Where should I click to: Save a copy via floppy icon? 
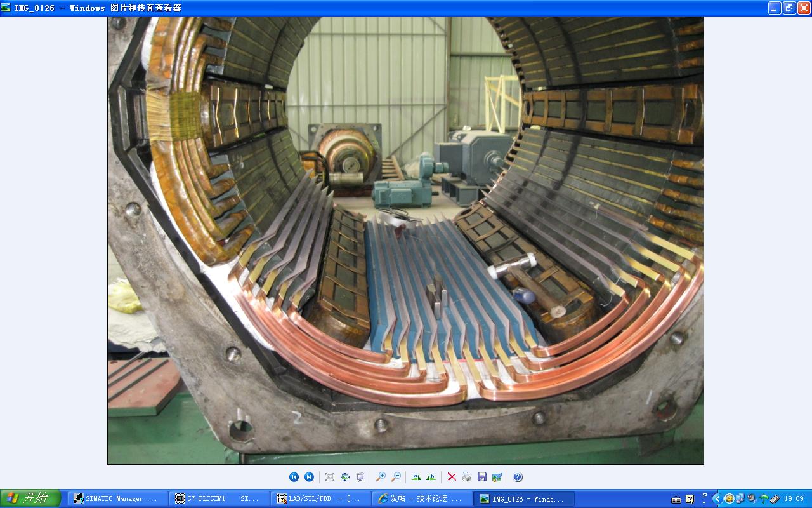tap(482, 477)
